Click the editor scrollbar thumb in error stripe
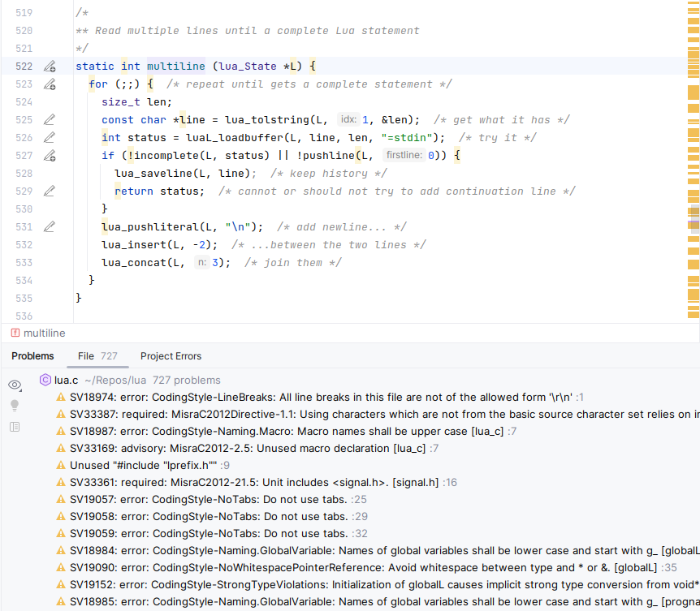Screen dimensions: 700x611 pyautogui.click(x=695, y=219)
